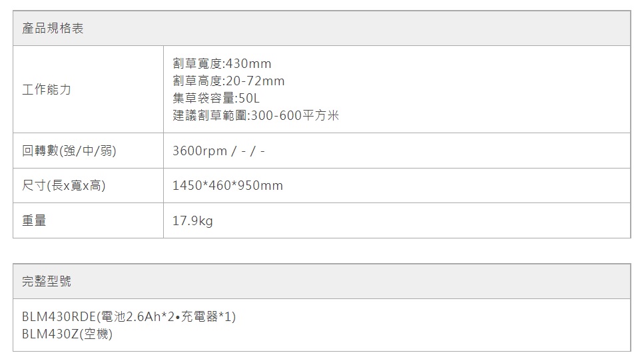Viewport: 644px width, 363px height.
Task: Click the 割草寬度 label text
Action: point(196,64)
